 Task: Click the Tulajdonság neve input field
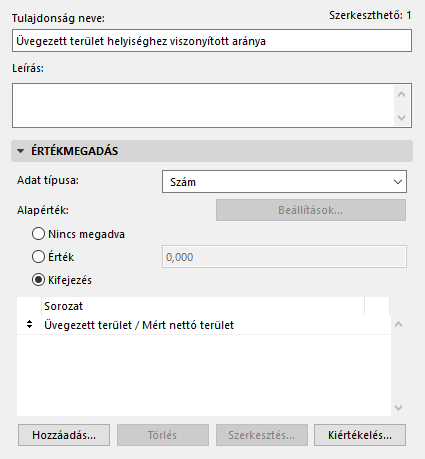coord(212,41)
